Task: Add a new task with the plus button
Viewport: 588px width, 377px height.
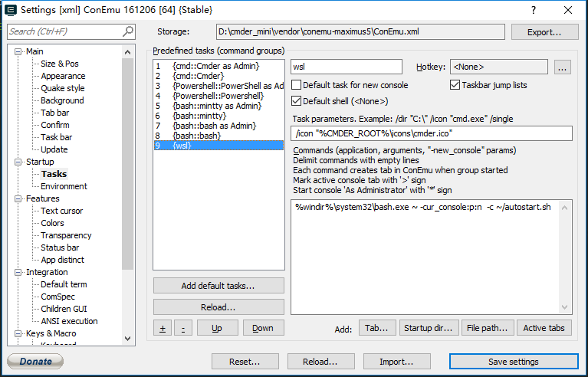Action: pyautogui.click(x=163, y=328)
